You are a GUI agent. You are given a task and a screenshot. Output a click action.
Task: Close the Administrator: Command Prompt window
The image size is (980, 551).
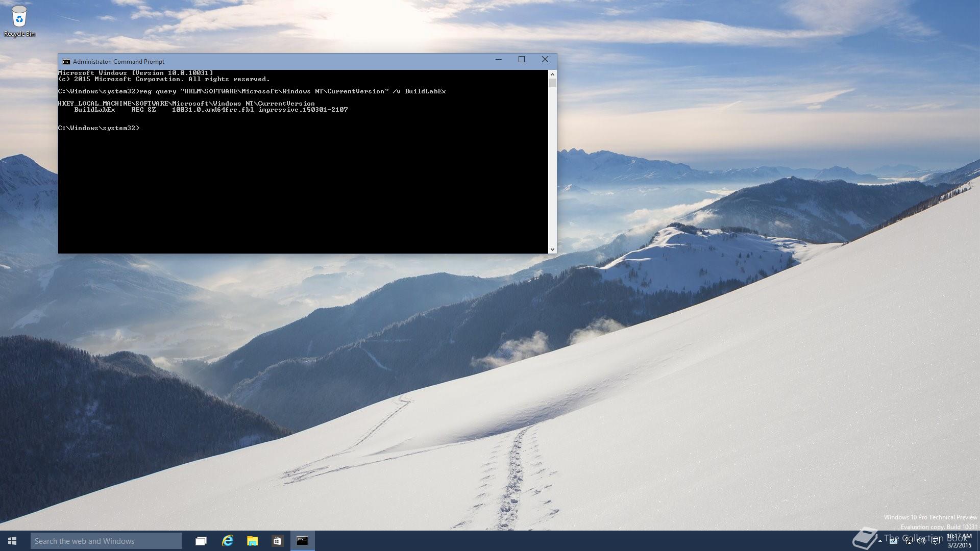[x=545, y=60]
